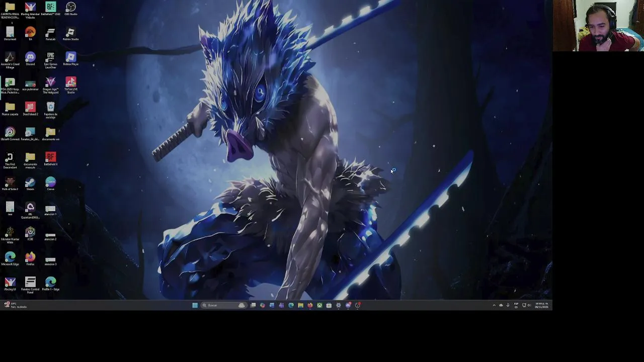
Task: Open iRacing Member Website shortcut
Action: tap(30, 10)
